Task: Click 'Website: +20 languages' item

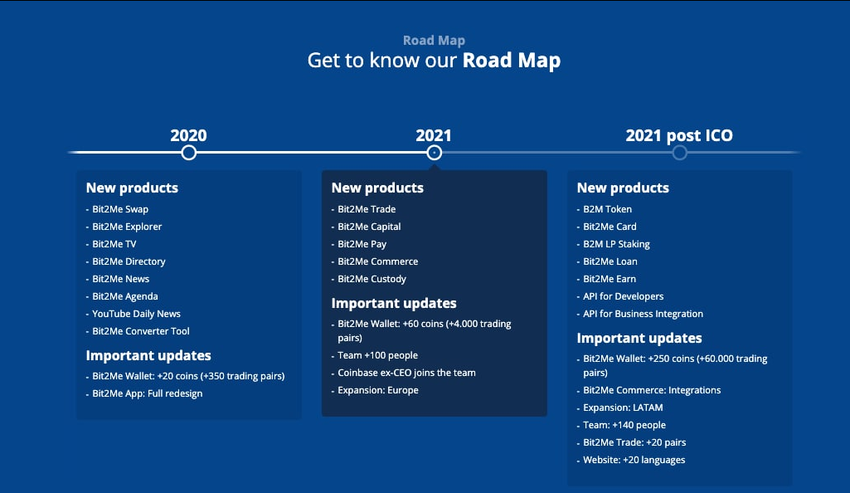Action: coord(634,460)
